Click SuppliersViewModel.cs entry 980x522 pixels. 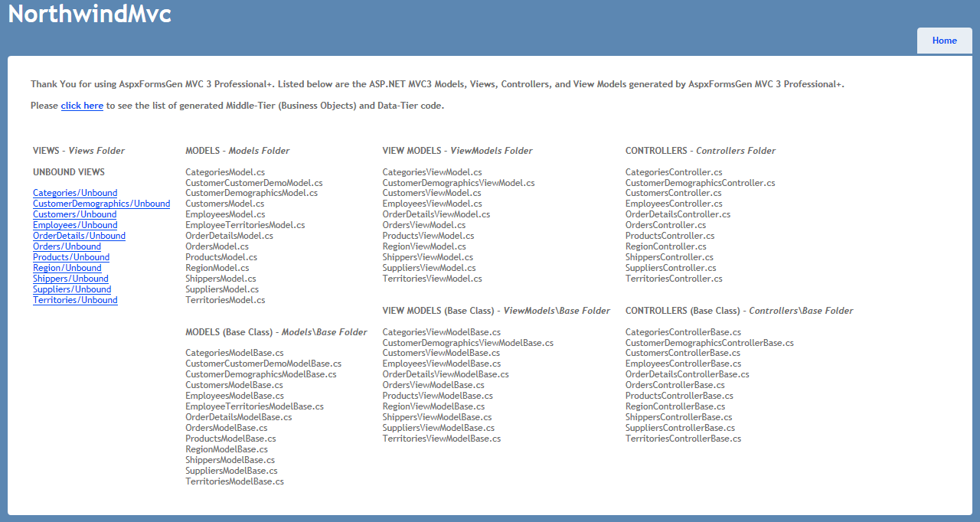430,268
